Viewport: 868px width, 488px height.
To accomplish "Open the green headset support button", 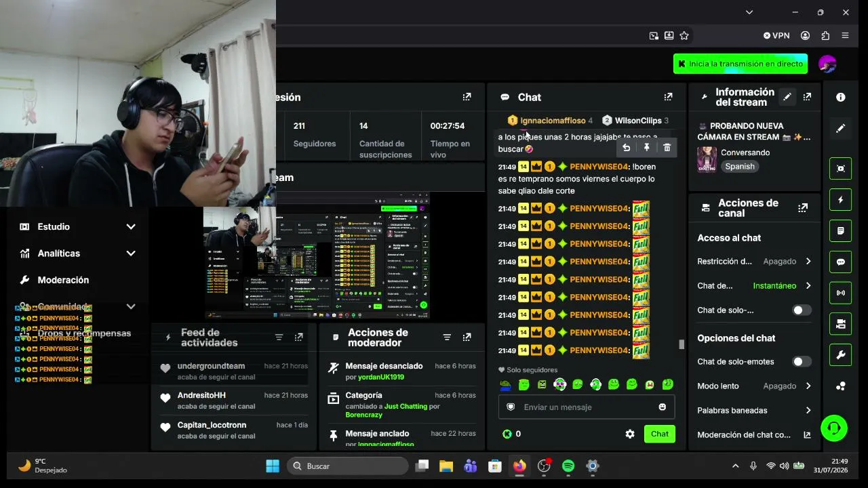I will (834, 428).
